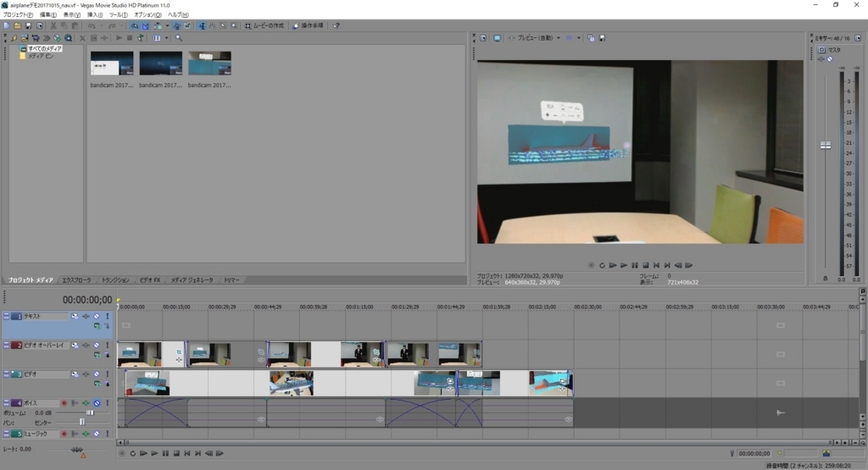Viewport: 868px width, 470px height.
Task: Select メディア ビン folder
Action: (x=41, y=56)
